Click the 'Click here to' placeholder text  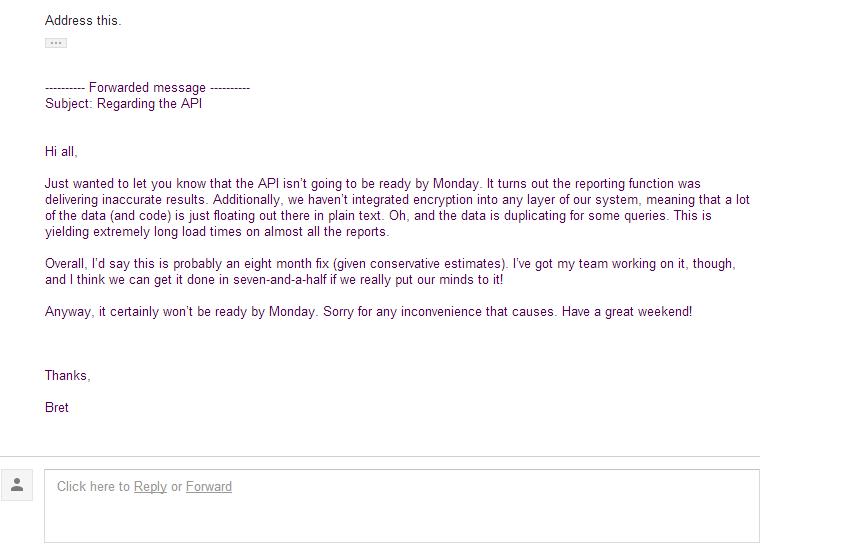coord(93,487)
